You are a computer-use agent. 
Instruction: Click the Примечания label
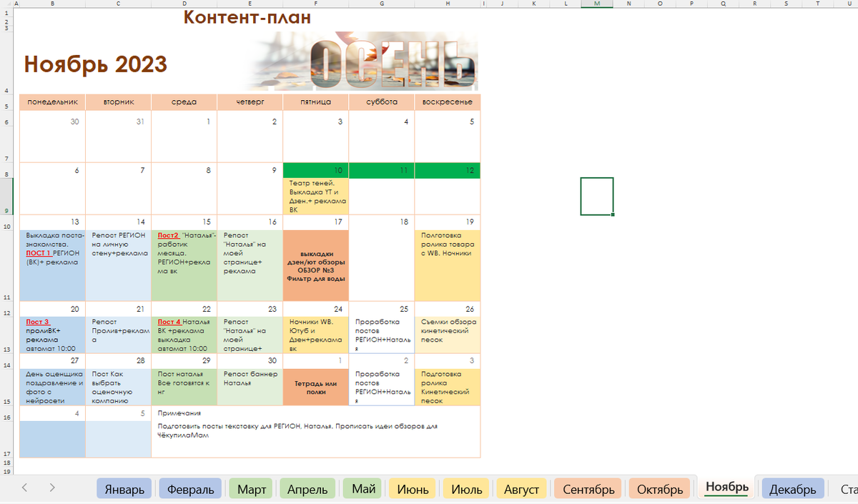[179, 413]
